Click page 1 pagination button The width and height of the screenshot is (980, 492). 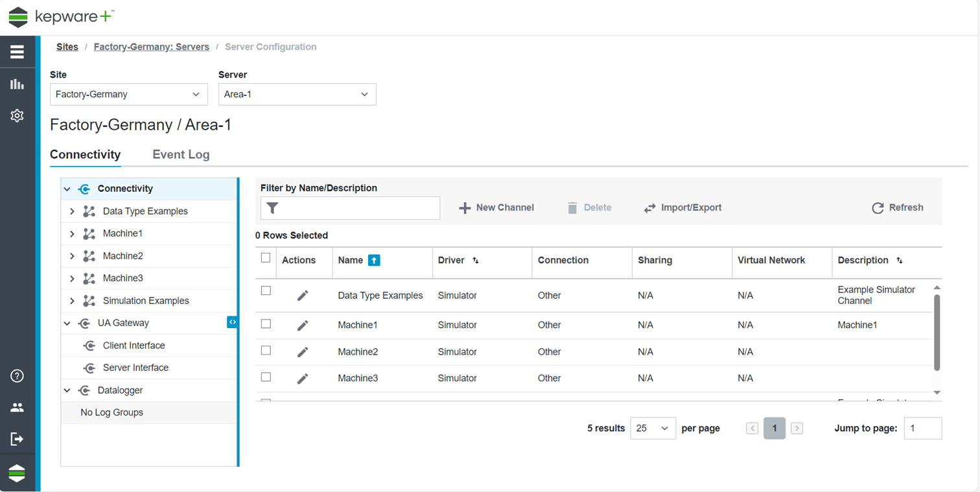click(775, 428)
